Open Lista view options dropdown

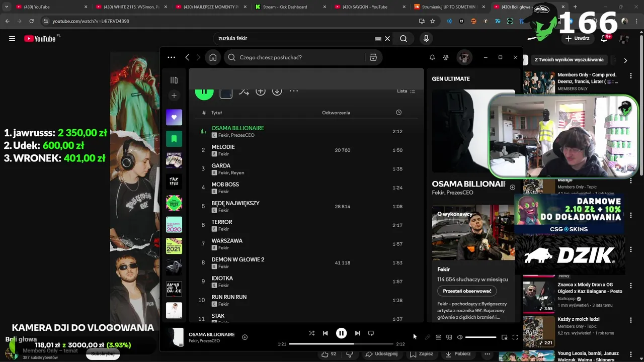(406, 91)
